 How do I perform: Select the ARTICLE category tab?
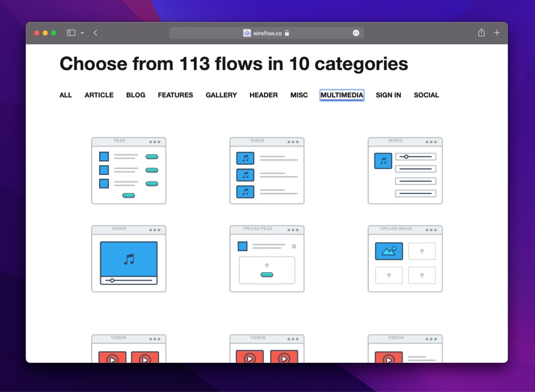(x=99, y=95)
